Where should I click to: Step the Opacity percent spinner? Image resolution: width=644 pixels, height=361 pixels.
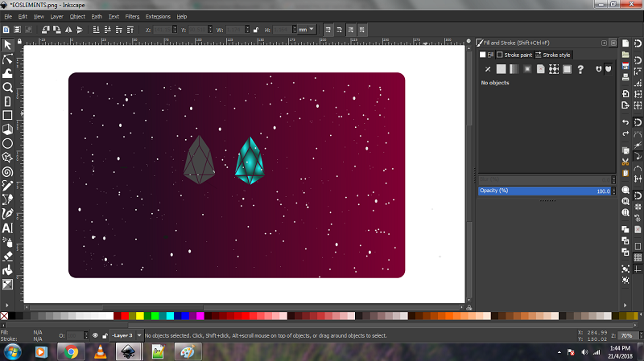pyautogui.click(x=613, y=191)
